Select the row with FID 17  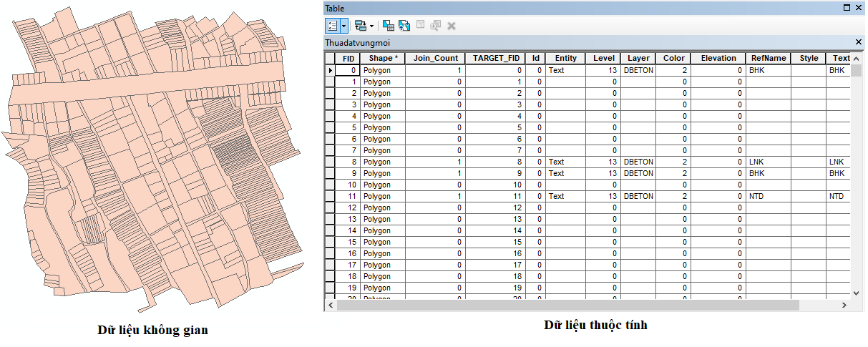tap(331, 265)
